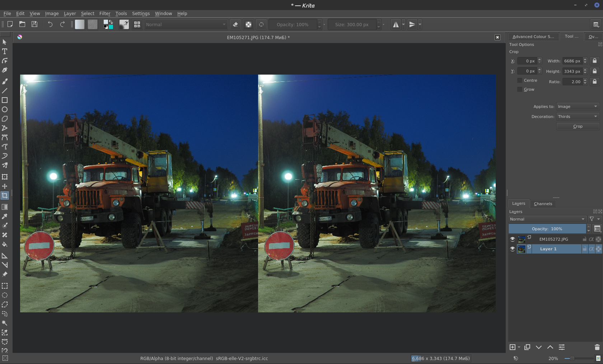Undo the last action
Image resolution: width=603 pixels, height=364 pixels.
point(50,24)
